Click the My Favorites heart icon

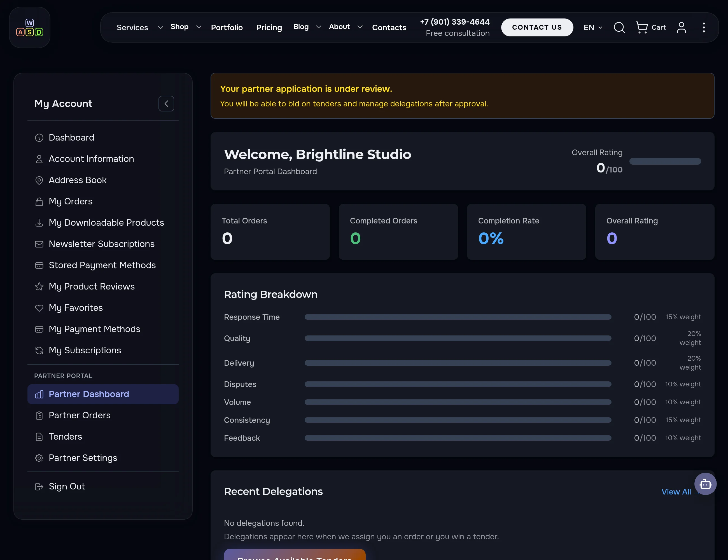39,308
